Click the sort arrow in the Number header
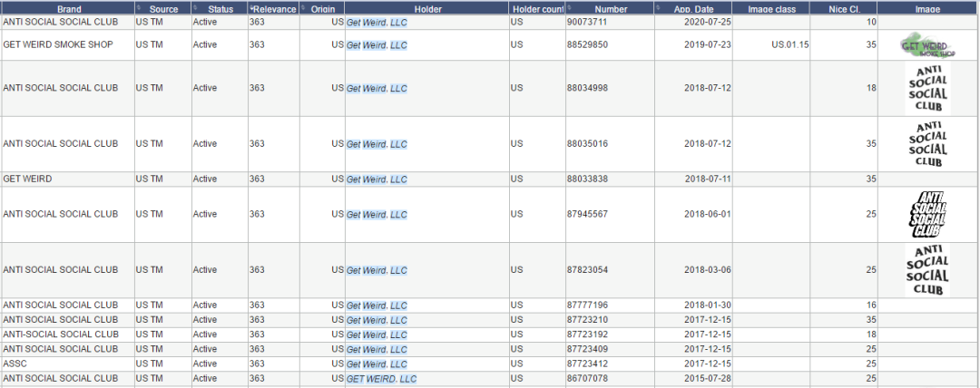The image size is (980, 388). pyautogui.click(x=569, y=7)
